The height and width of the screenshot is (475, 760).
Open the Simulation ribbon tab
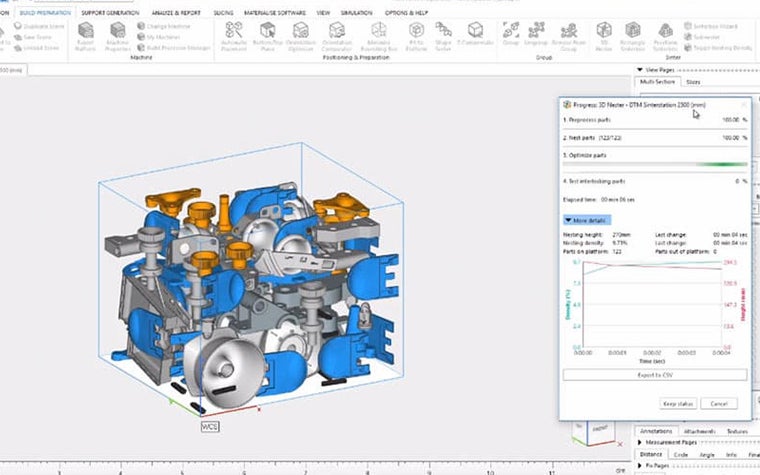357,13
